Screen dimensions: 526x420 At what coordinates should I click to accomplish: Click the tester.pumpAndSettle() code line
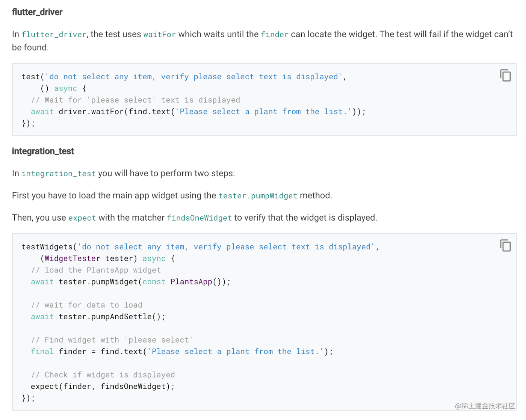point(98,317)
